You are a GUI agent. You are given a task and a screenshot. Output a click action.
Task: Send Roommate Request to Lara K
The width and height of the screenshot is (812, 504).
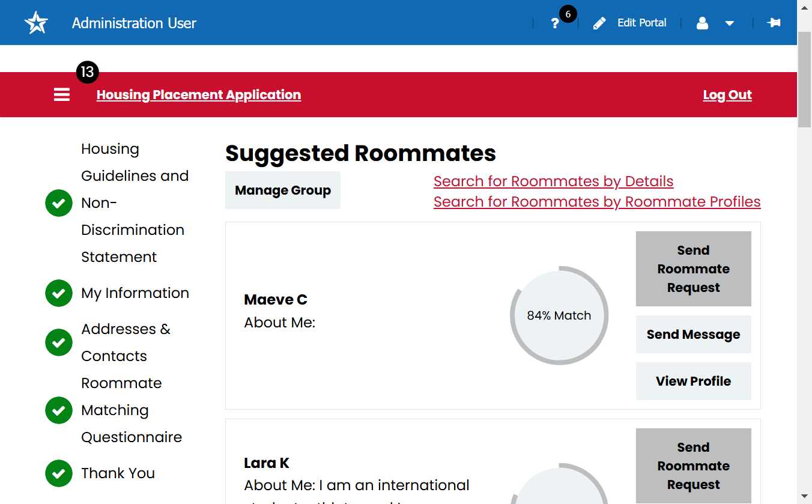click(x=694, y=466)
